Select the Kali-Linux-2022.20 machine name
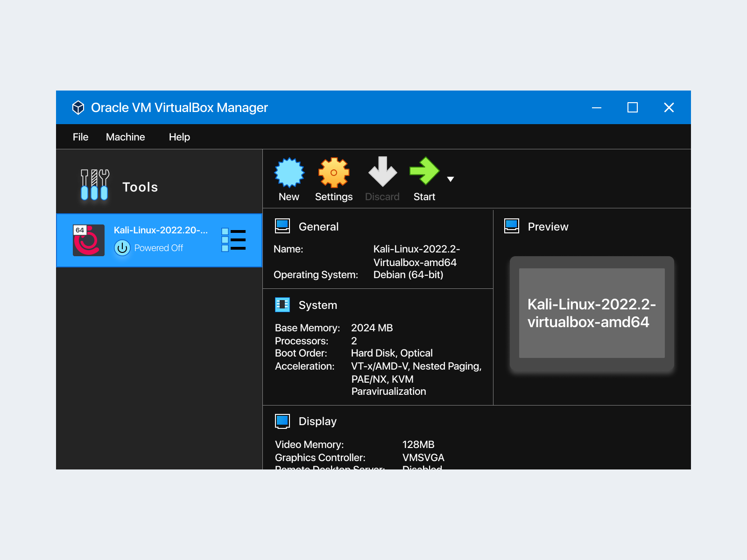 (161, 230)
